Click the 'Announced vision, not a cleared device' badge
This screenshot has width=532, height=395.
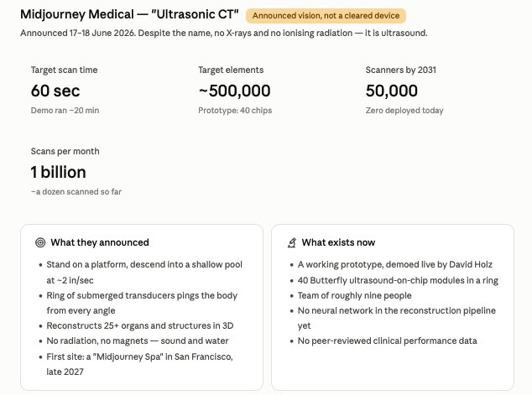point(326,16)
